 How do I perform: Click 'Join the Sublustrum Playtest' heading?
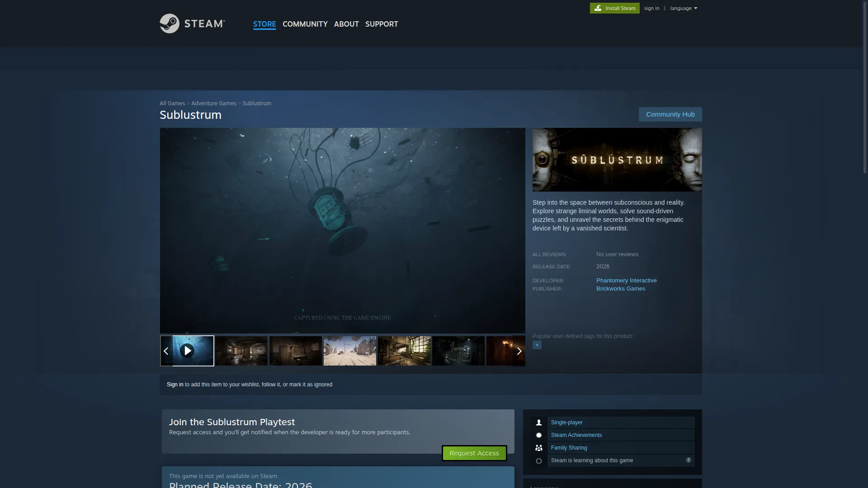pyautogui.click(x=232, y=422)
